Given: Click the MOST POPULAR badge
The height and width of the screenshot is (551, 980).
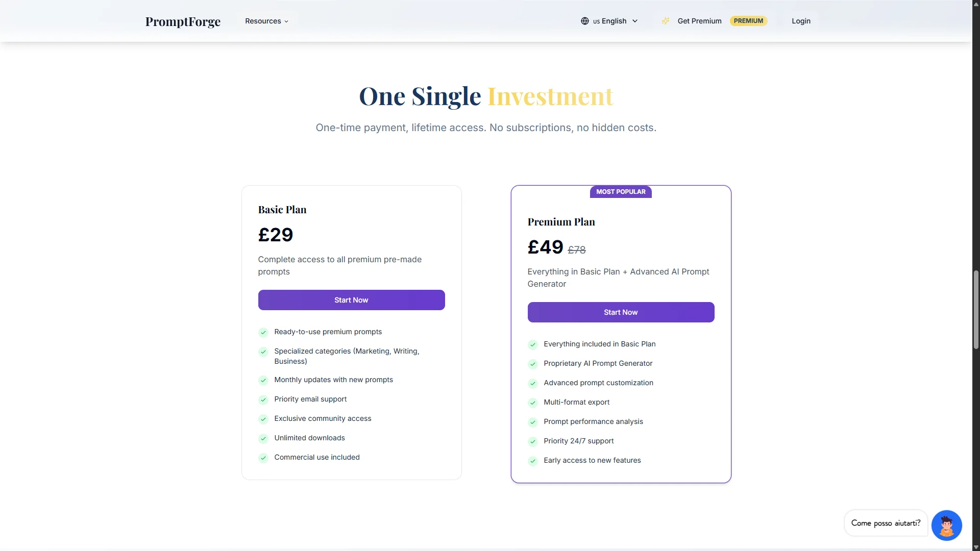Looking at the screenshot, I should [621, 192].
